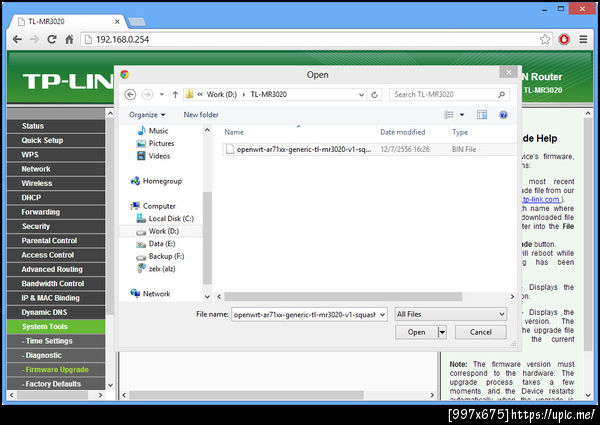The width and height of the screenshot is (600, 425).
Task: Sort files by Date modified column
Action: [403, 132]
